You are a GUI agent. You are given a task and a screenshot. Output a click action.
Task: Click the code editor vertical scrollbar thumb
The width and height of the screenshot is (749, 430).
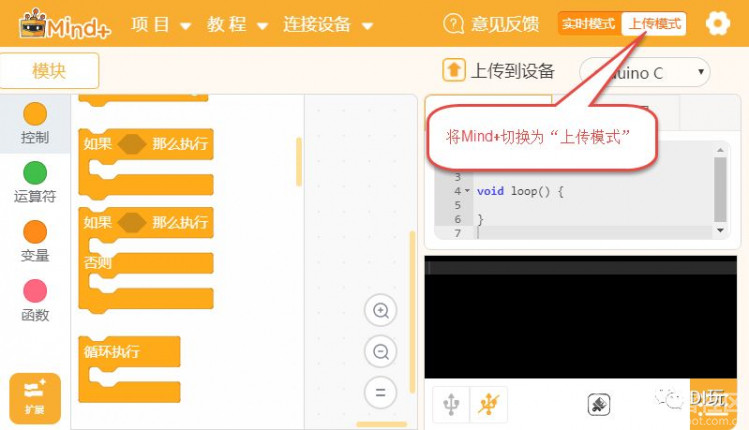(720, 189)
